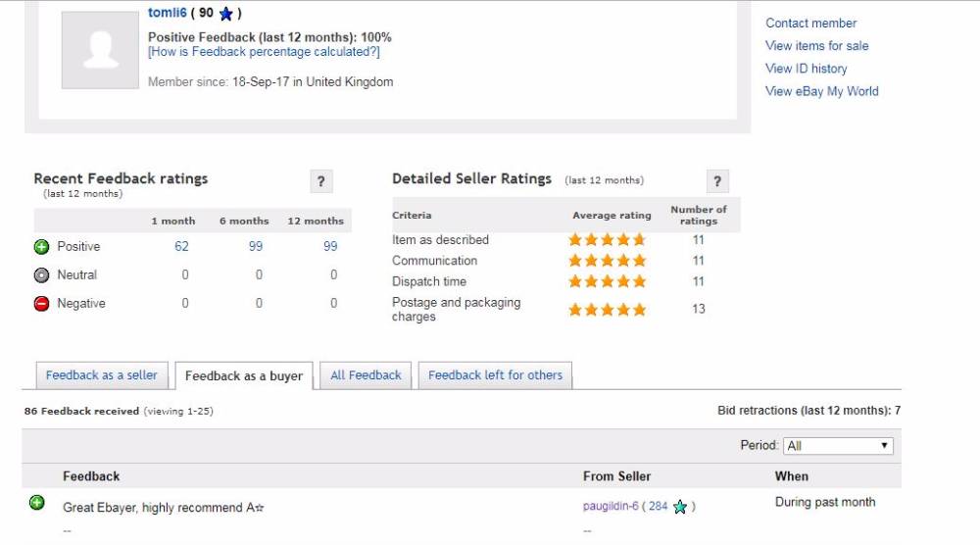Click the grey Neutral feedback icon
Image resolution: width=980 pixels, height=545 pixels.
[41, 275]
